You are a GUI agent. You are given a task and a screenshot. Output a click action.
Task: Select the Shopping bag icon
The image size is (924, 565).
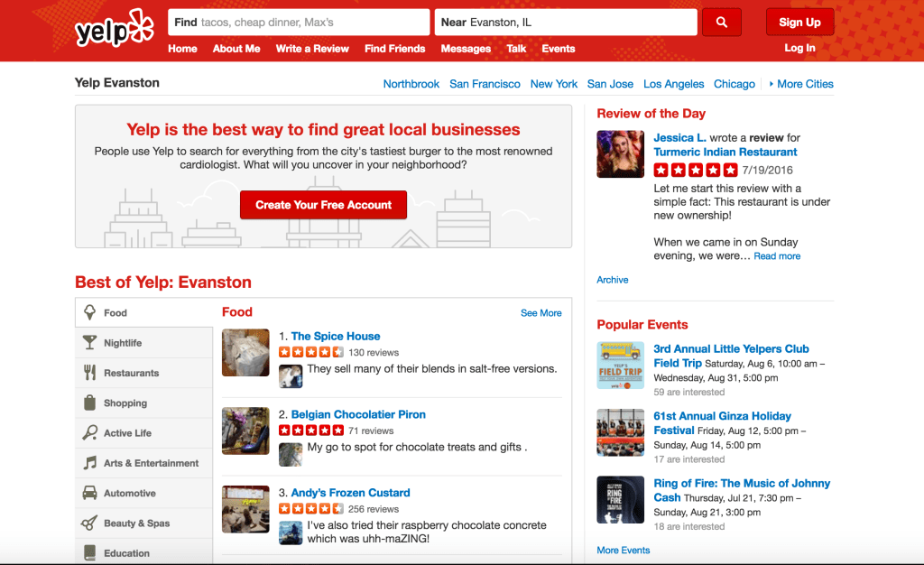click(x=89, y=403)
